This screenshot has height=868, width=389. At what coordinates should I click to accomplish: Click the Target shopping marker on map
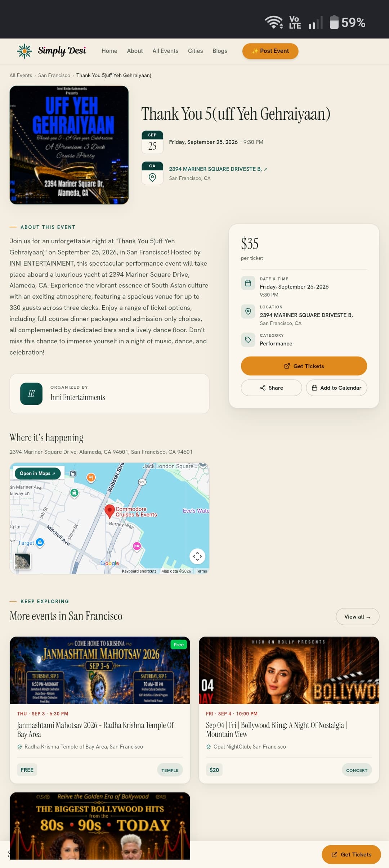[x=40, y=542]
